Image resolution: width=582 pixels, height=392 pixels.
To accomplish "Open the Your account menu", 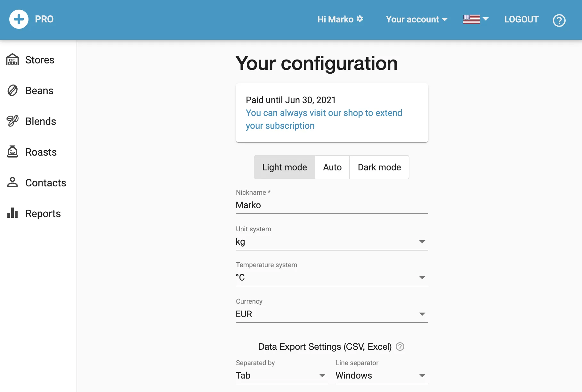I will [x=416, y=20].
